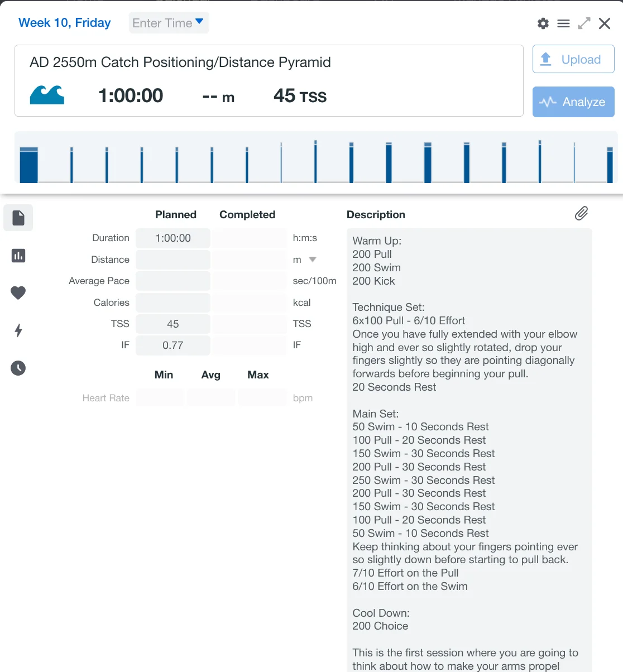Edit the workout title field
The width and height of the screenshot is (623, 672).
coord(180,62)
